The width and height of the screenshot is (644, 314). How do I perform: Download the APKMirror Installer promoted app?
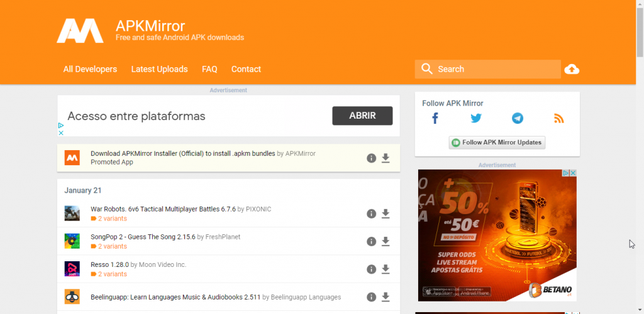[x=386, y=158]
